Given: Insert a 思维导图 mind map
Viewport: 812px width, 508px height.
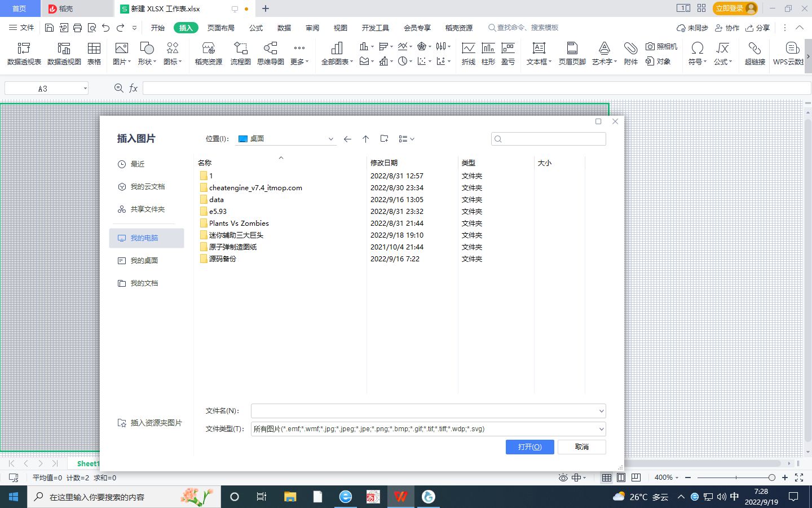Looking at the screenshot, I should click(271, 54).
